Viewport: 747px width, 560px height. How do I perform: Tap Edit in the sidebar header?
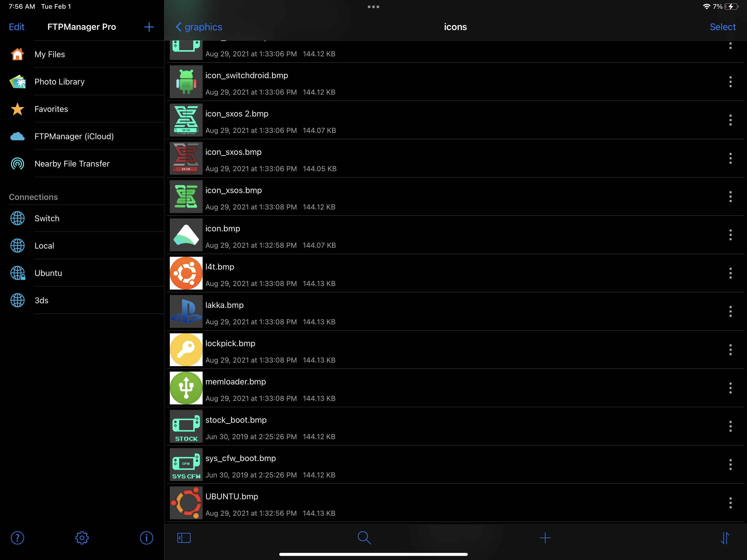coord(17,27)
